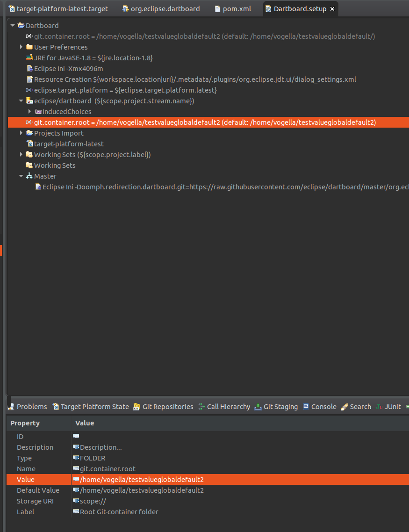Select the Default Value property name
The width and height of the screenshot is (409, 532).
point(38,490)
